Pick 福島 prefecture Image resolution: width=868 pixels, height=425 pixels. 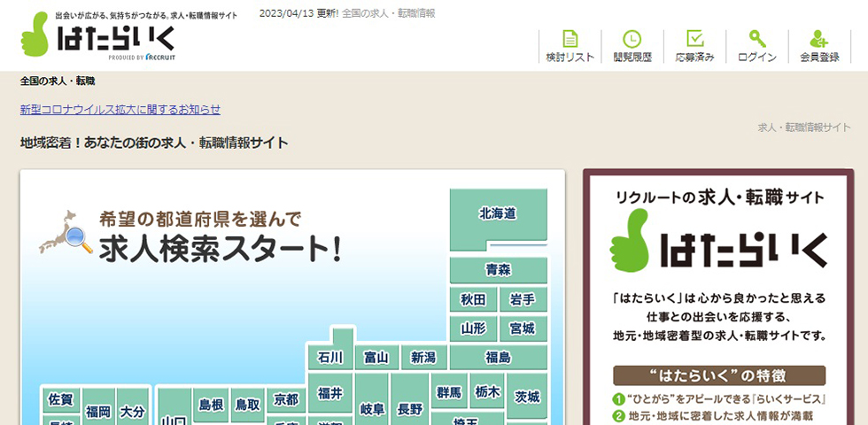click(498, 358)
